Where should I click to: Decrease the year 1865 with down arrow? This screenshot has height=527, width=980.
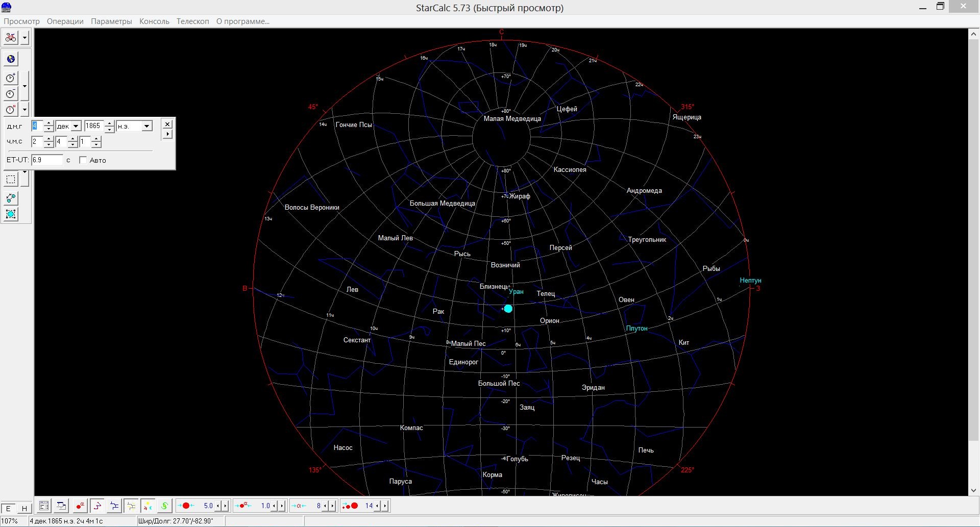tap(109, 129)
